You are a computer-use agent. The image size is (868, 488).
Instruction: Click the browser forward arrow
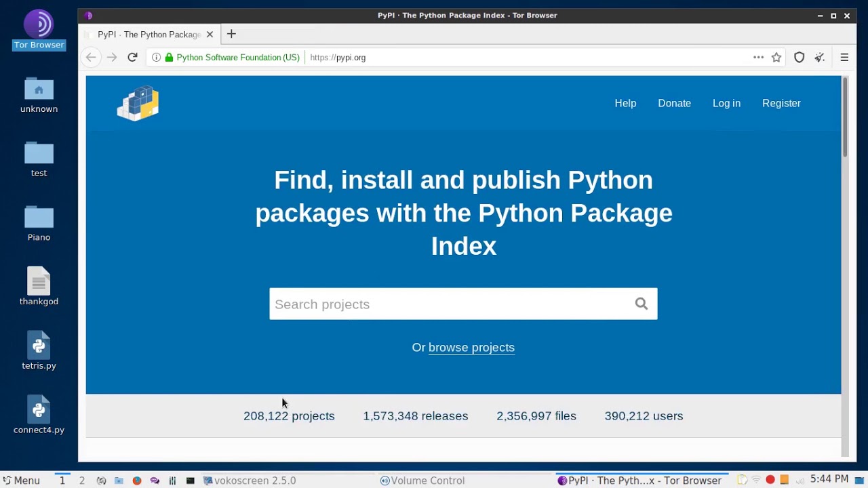pyautogui.click(x=112, y=58)
